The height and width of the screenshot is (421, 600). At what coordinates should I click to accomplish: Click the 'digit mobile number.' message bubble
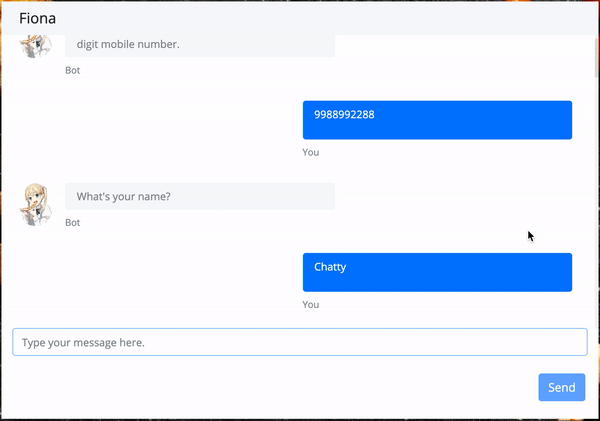point(200,46)
